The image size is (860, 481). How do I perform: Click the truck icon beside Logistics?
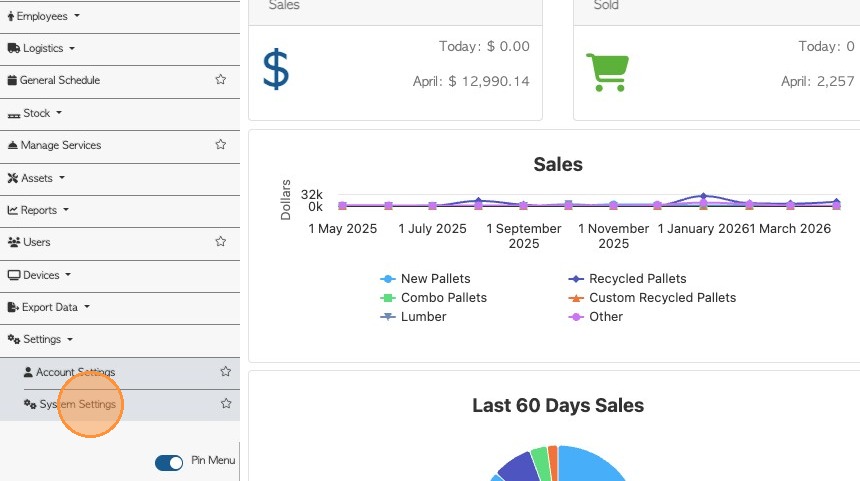pyautogui.click(x=14, y=48)
